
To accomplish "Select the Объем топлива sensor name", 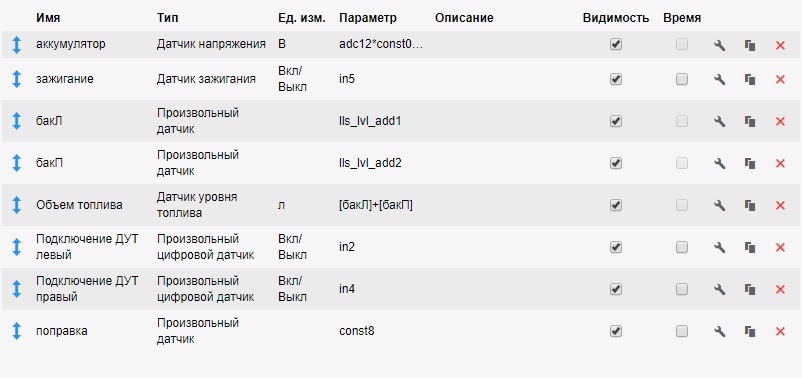I will (x=79, y=205).
